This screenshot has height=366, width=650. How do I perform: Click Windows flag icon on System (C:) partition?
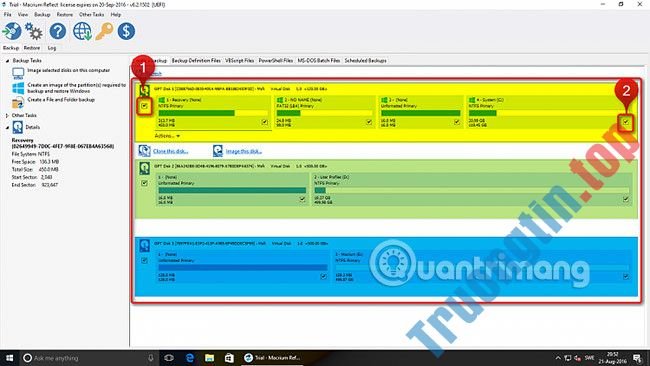[472, 100]
